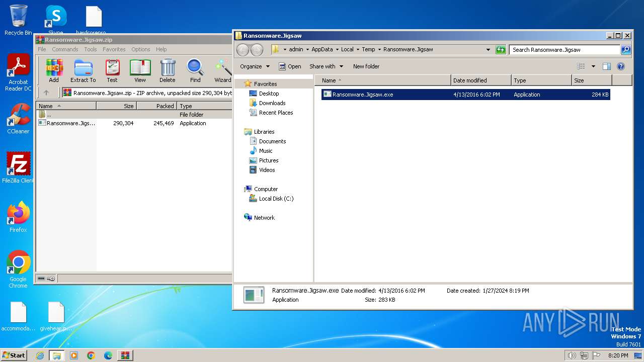The image size is (644, 362).
Task: Open Explorer help question mark icon
Action: pyautogui.click(x=621, y=66)
